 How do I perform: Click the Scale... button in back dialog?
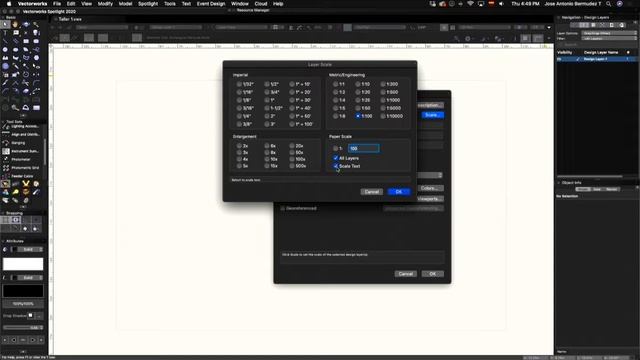(x=432, y=115)
